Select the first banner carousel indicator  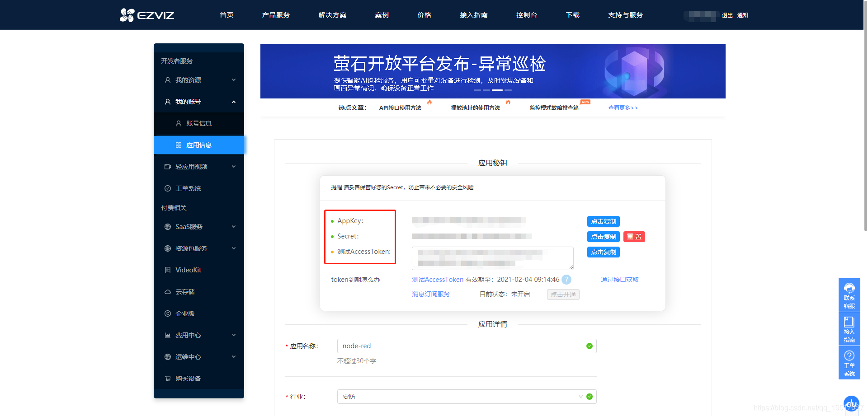477,90
